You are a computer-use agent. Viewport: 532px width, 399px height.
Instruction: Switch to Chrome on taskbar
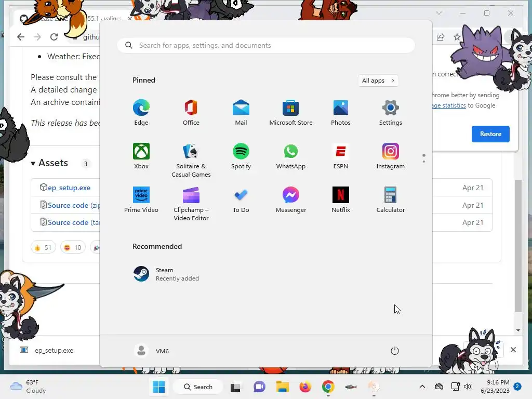coord(328,387)
